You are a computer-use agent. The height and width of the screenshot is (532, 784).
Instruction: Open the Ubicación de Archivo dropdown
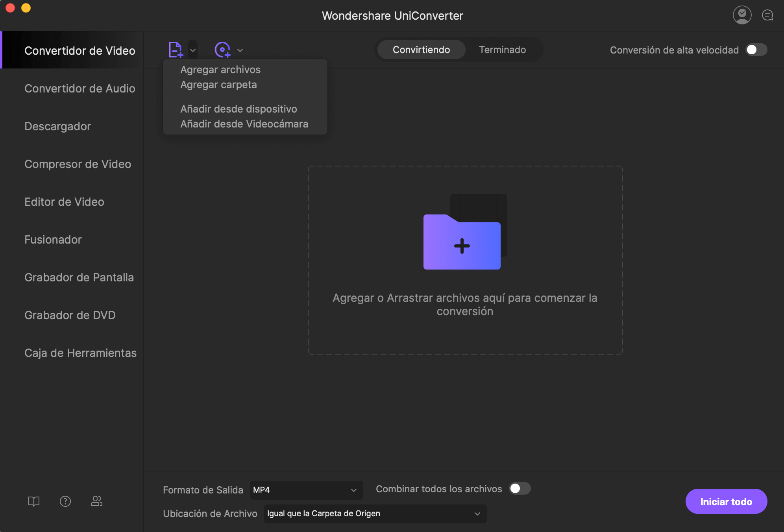(x=375, y=514)
